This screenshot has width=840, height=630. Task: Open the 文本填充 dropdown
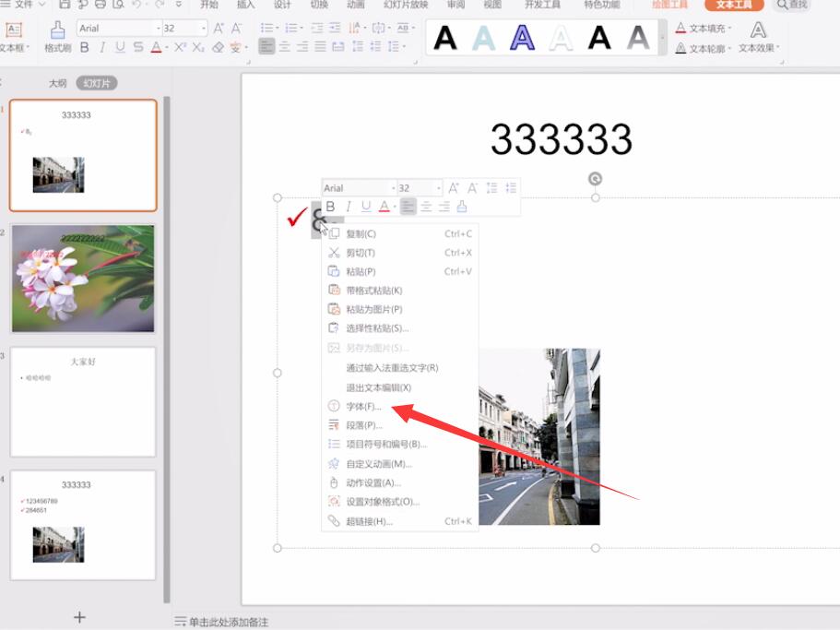(704, 29)
